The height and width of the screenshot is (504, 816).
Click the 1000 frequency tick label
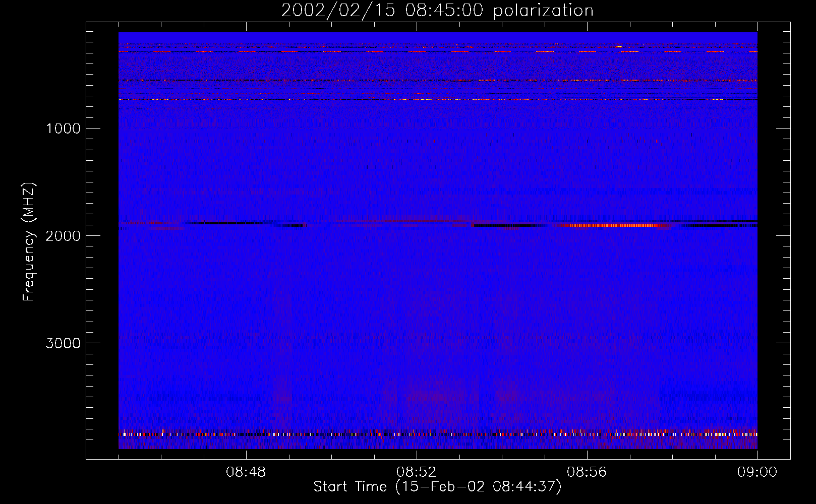click(63, 129)
